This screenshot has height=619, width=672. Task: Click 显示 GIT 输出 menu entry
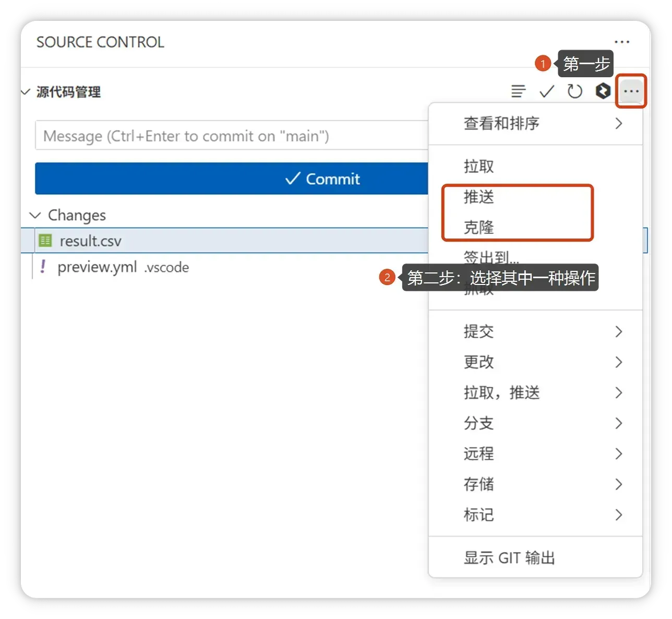point(509,558)
